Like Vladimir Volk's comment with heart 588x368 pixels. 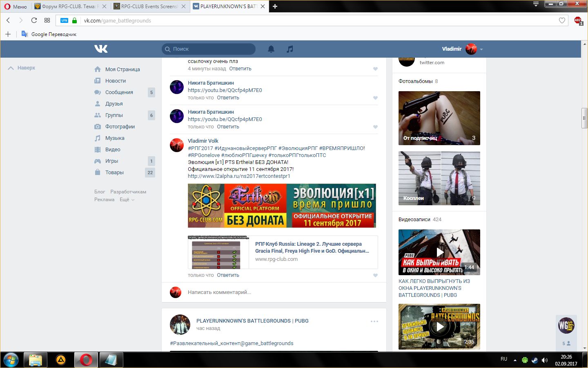pos(375,275)
